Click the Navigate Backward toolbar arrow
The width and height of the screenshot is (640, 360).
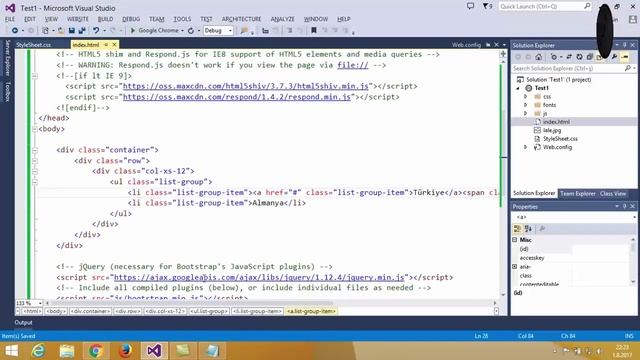(15, 31)
